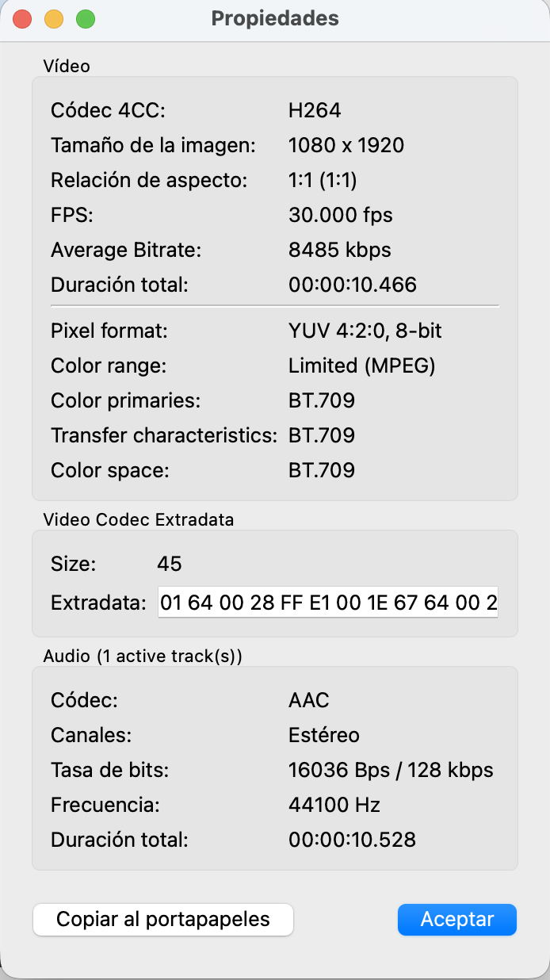Click the Video Codec Extradata section heading
Image resolution: width=550 pixels, height=980 pixels.
(139, 520)
